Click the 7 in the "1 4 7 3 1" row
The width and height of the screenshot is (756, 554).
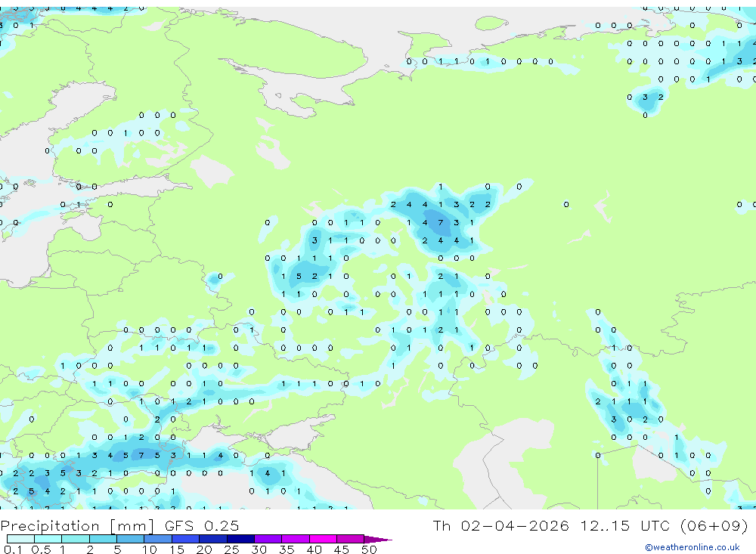point(440,222)
